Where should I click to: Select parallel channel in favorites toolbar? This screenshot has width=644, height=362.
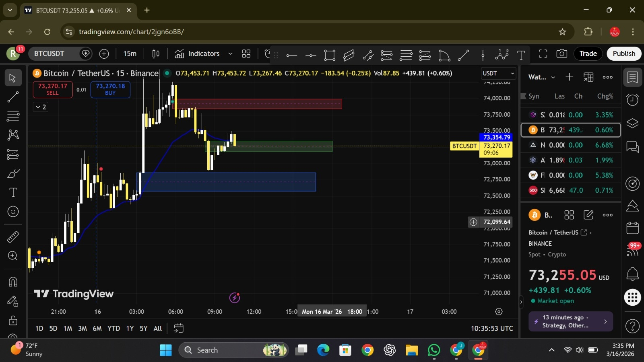349,55
